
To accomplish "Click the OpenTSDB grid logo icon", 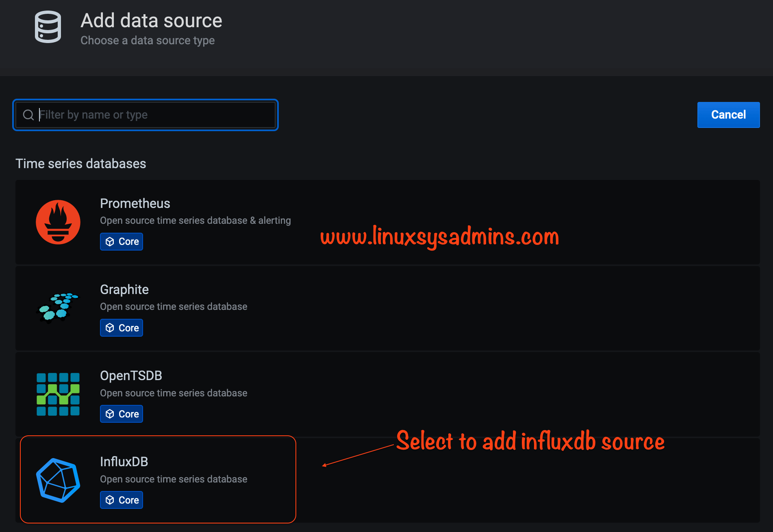I will 58,394.
